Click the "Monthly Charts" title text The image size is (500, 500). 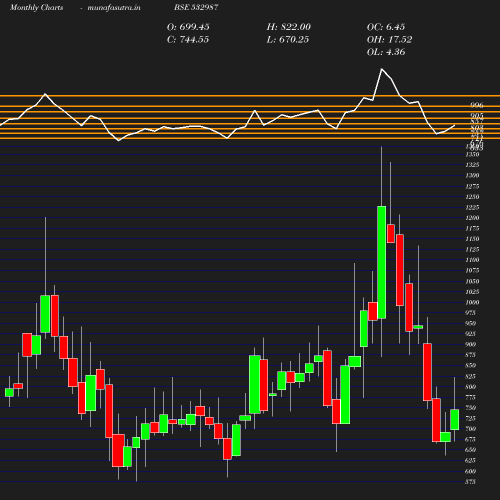coord(36,7)
